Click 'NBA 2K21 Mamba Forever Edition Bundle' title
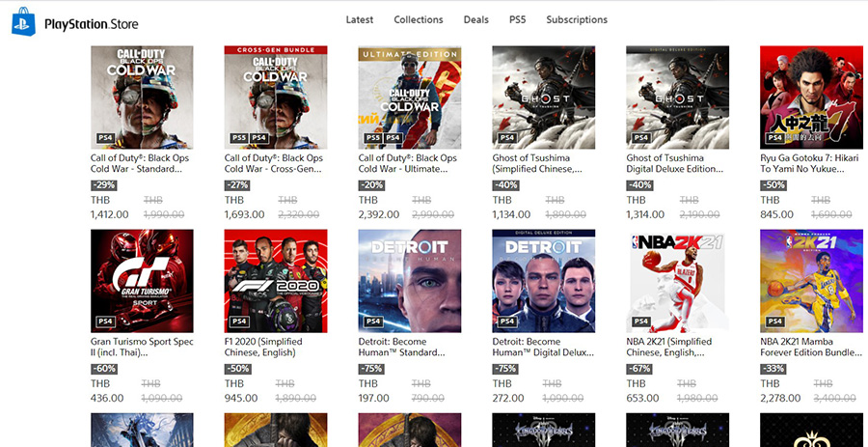This screenshot has height=447, width=868. click(811, 347)
